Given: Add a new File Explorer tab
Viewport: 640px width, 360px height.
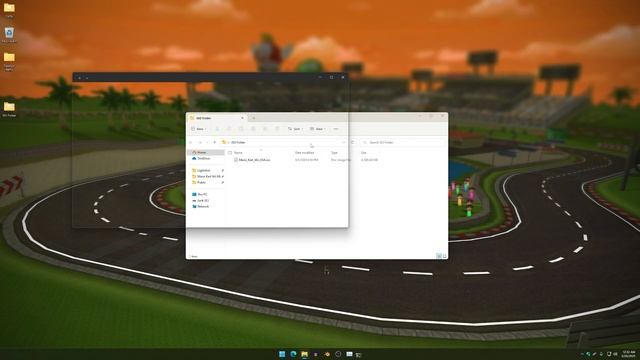Looking at the screenshot, I should 253,118.
